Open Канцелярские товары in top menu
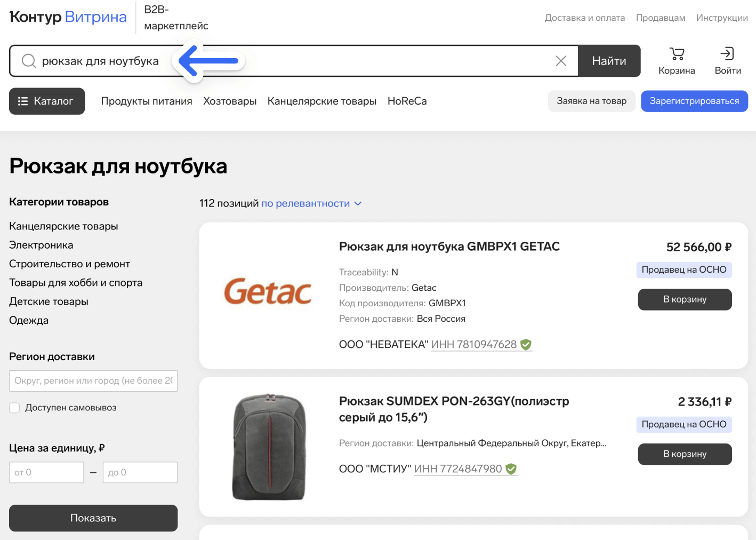Viewport: 756px width, 540px height. [322, 101]
